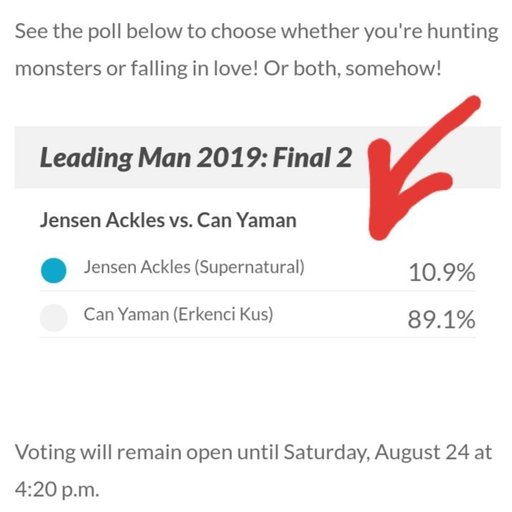Click the 'See the poll below' sentence

pyautogui.click(x=257, y=32)
